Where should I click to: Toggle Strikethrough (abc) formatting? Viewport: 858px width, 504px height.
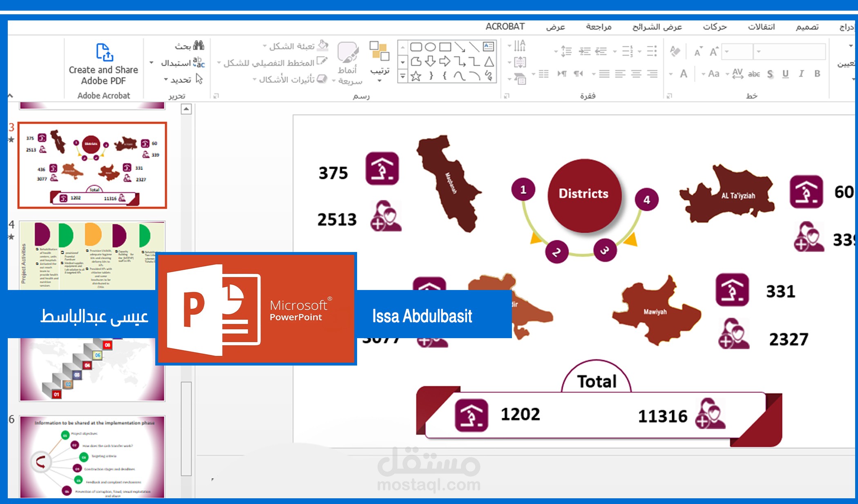[x=754, y=74]
